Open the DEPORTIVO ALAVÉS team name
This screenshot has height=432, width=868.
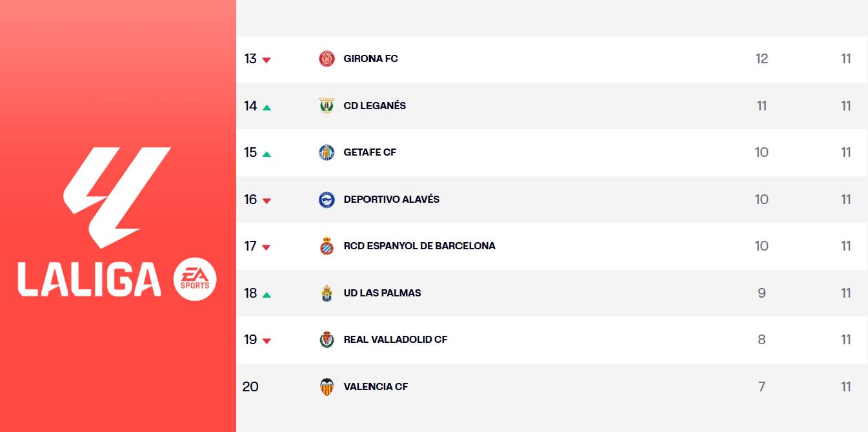coord(391,200)
